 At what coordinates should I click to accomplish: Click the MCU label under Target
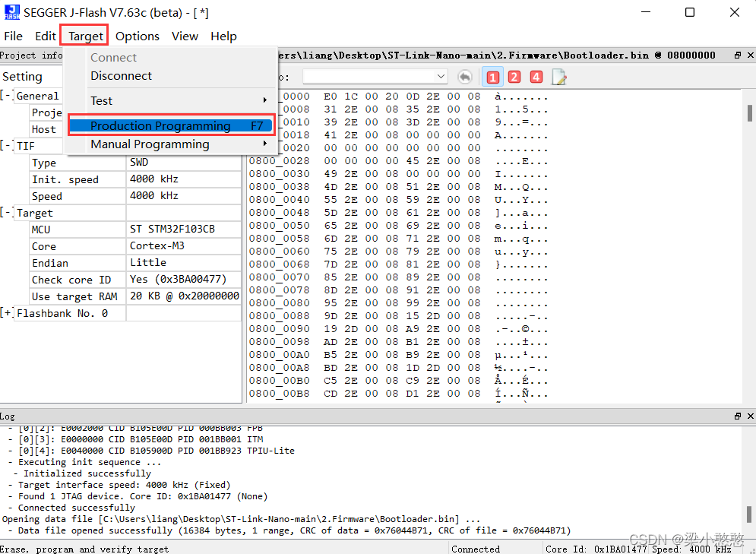(x=41, y=230)
